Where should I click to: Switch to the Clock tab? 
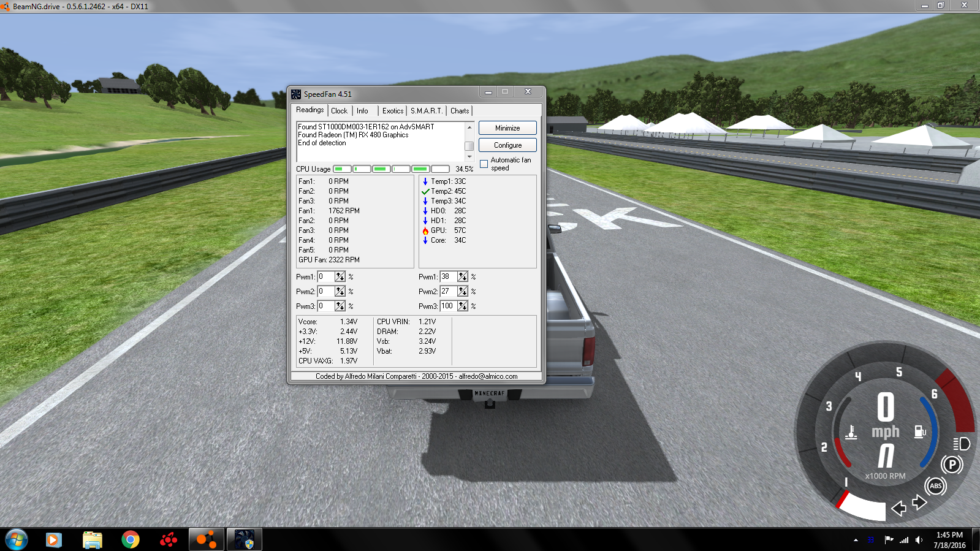pyautogui.click(x=339, y=111)
